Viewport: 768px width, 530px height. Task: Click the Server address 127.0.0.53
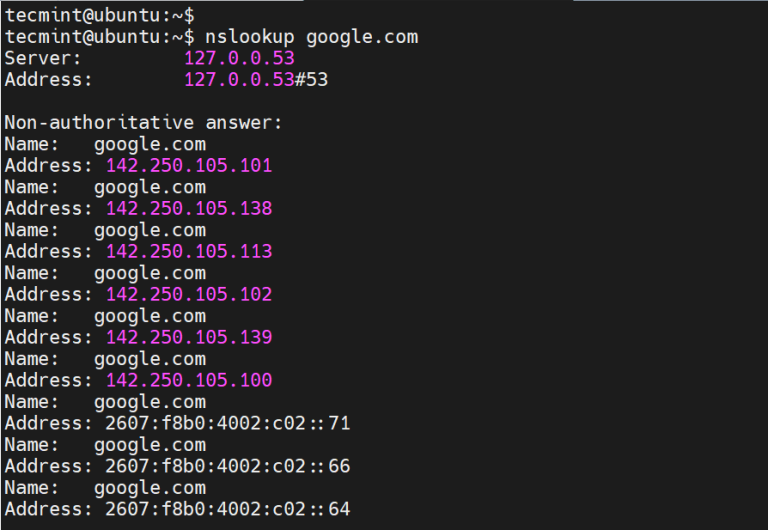(239, 58)
